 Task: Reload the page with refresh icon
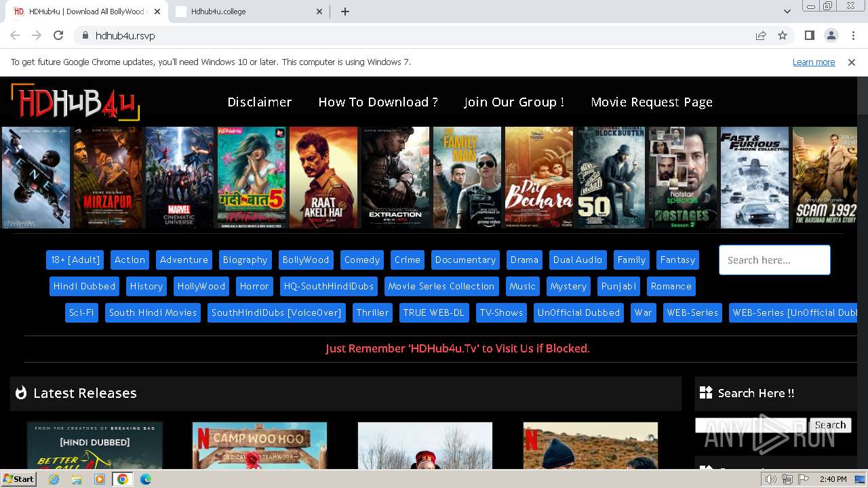[x=58, y=35]
